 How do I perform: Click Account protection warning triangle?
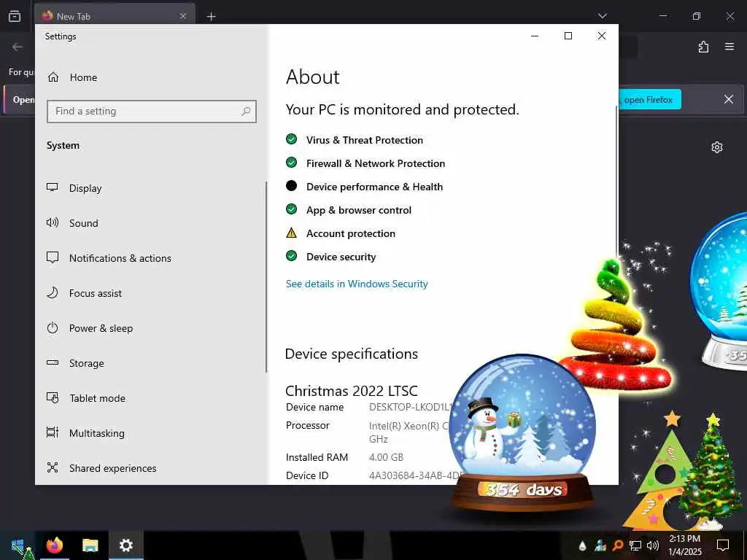[x=292, y=233]
